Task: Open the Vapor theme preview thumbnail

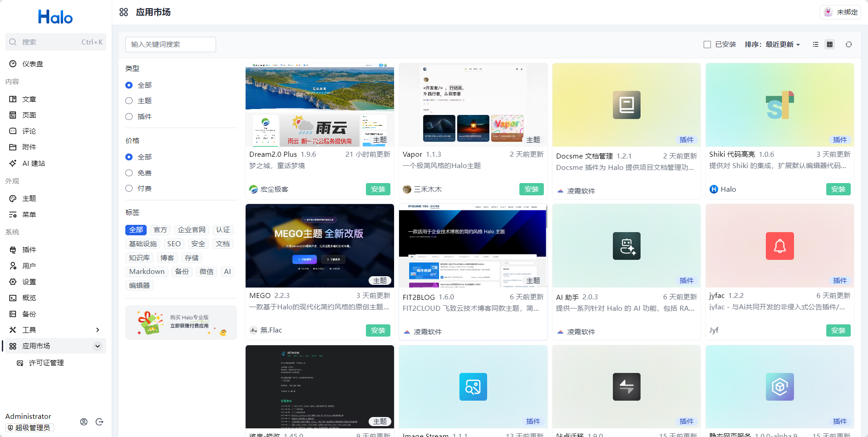Action: coord(473,105)
